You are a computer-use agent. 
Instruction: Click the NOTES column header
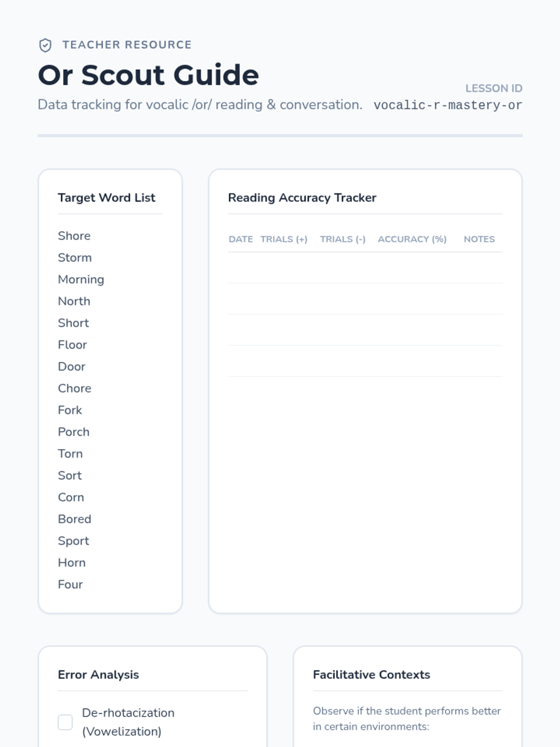(479, 239)
